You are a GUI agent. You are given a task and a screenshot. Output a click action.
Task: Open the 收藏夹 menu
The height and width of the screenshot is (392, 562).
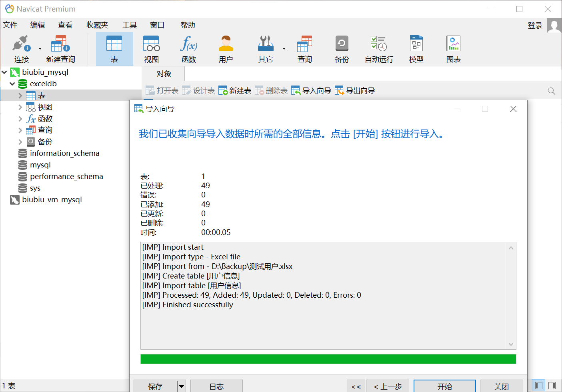tap(97, 25)
